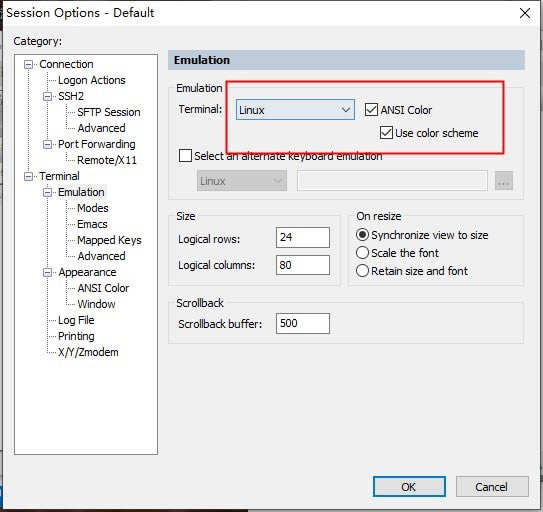Select X/Y/Zmodem category
The image size is (543, 512).
pyautogui.click(x=88, y=352)
